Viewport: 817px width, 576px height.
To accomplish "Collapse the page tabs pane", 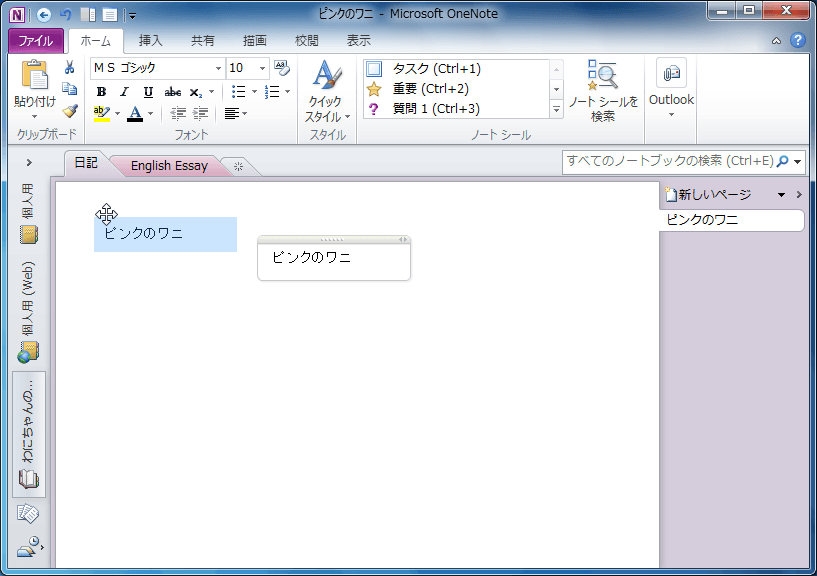I will (x=799, y=195).
